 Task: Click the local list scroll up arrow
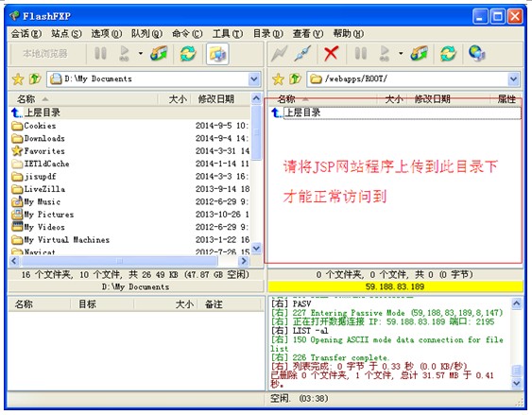(x=256, y=98)
